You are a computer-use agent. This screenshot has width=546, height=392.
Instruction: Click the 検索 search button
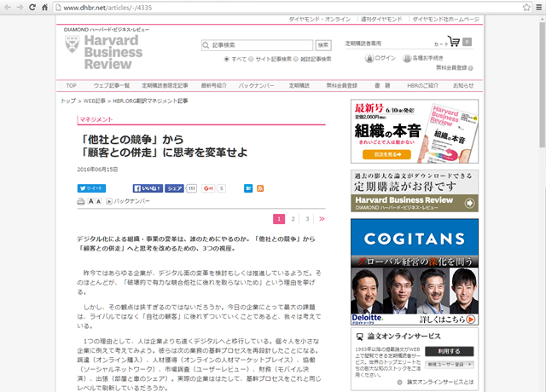(x=323, y=44)
